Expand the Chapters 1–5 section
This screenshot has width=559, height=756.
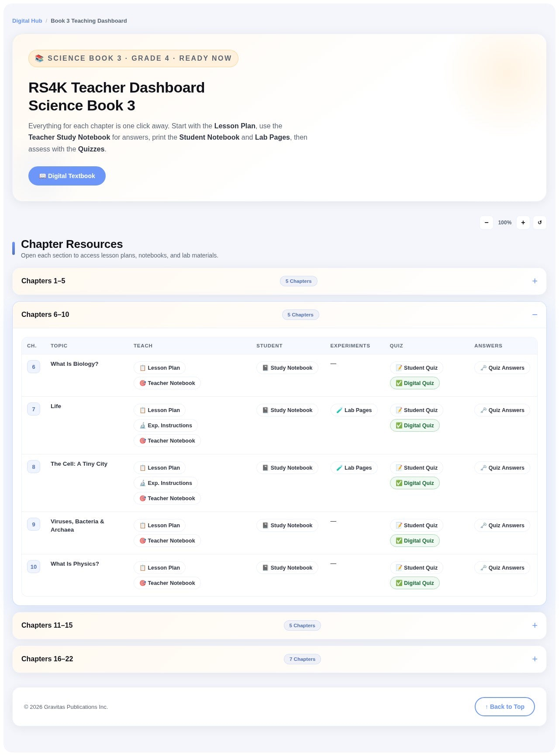279,281
